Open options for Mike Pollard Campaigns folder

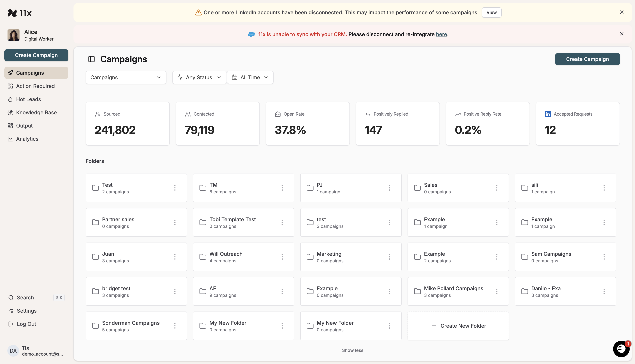(x=497, y=291)
